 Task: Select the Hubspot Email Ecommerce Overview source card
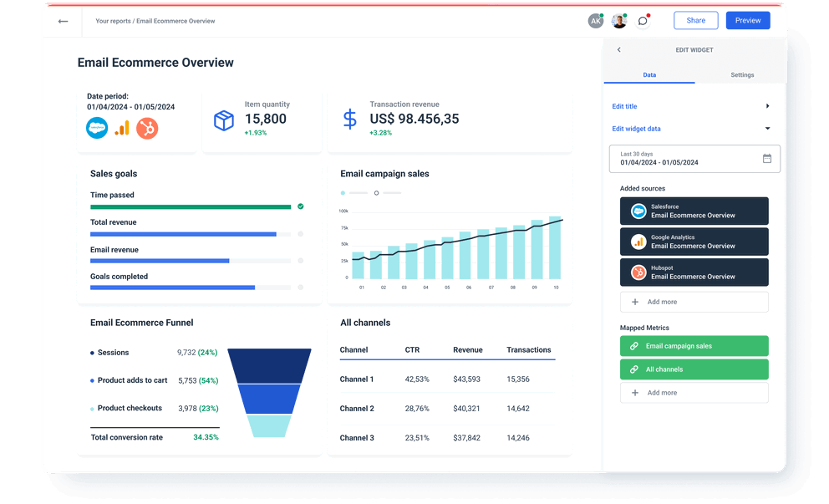(x=694, y=272)
